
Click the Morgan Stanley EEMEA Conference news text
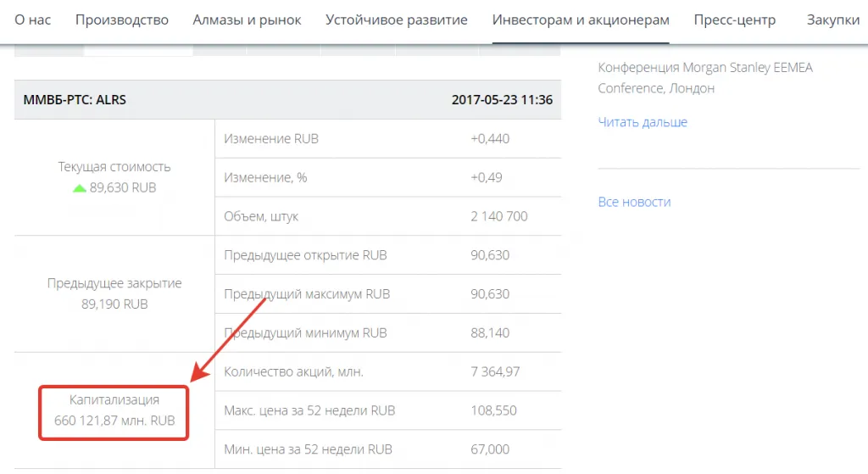coord(704,77)
